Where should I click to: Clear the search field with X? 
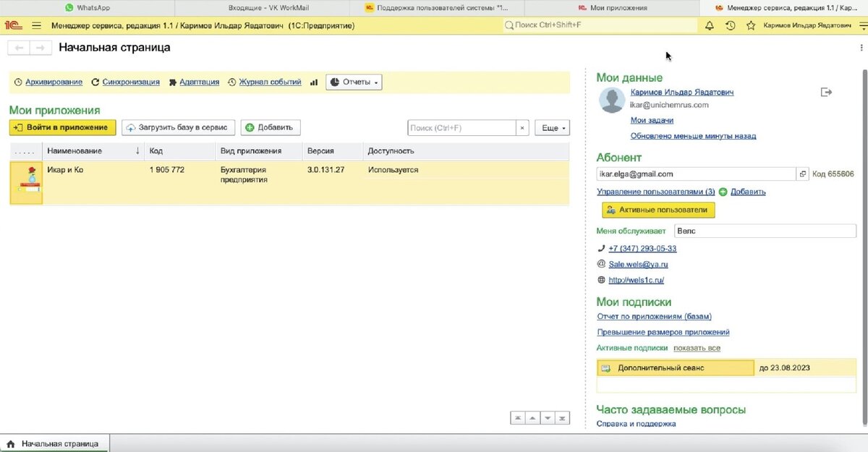tap(522, 128)
